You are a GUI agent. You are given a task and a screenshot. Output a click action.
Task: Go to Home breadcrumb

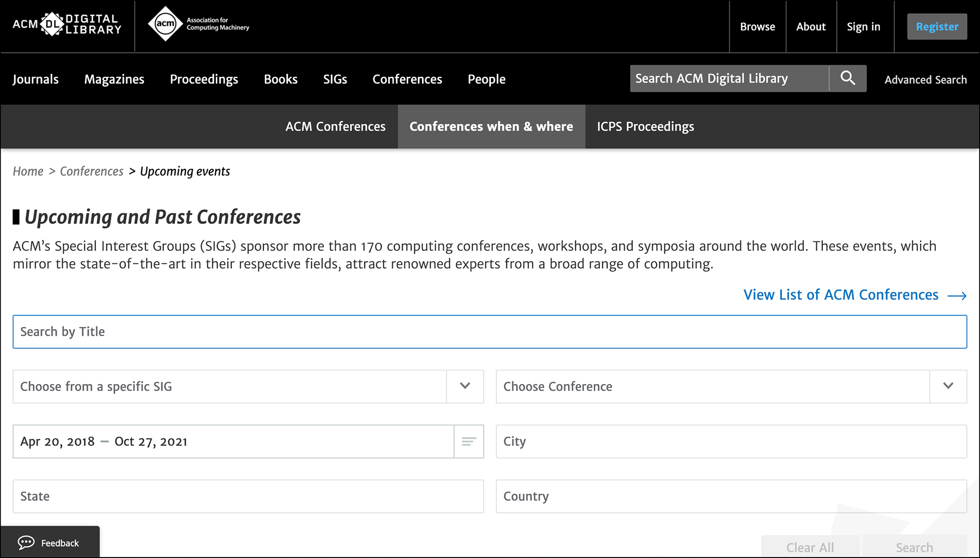28,171
